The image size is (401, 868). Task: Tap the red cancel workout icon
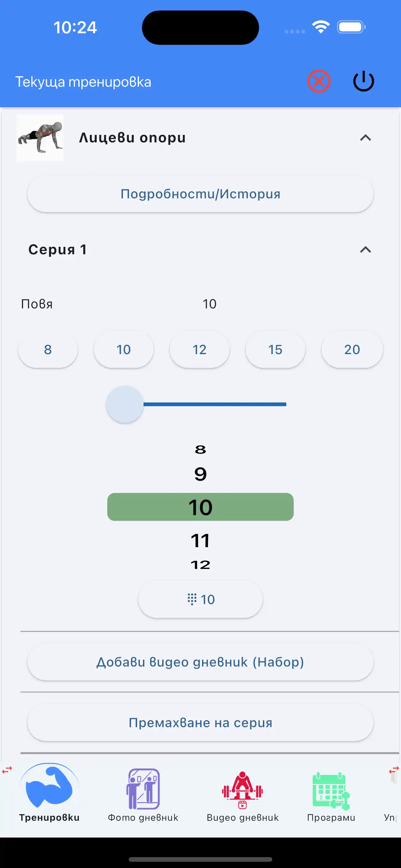pyautogui.click(x=318, y=81)
